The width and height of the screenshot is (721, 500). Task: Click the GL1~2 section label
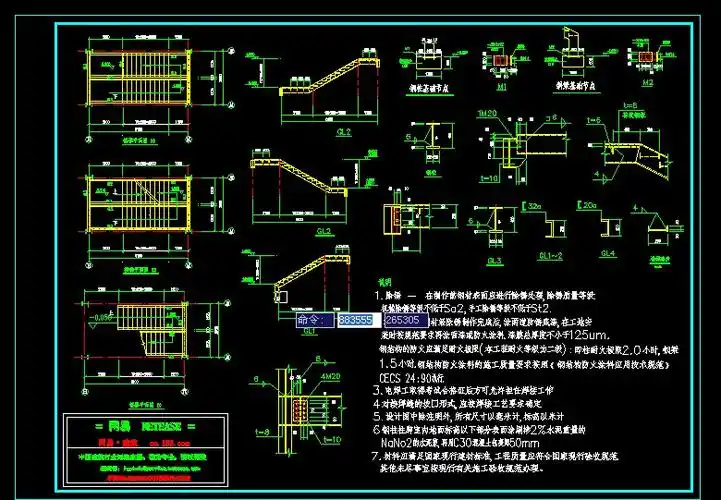[x=551, y=255]
